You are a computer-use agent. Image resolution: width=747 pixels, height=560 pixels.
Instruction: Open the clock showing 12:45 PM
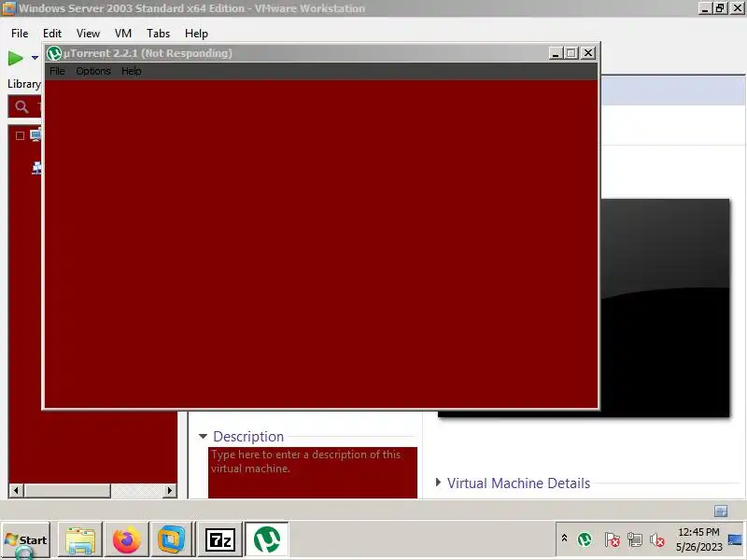click(698, 539)
